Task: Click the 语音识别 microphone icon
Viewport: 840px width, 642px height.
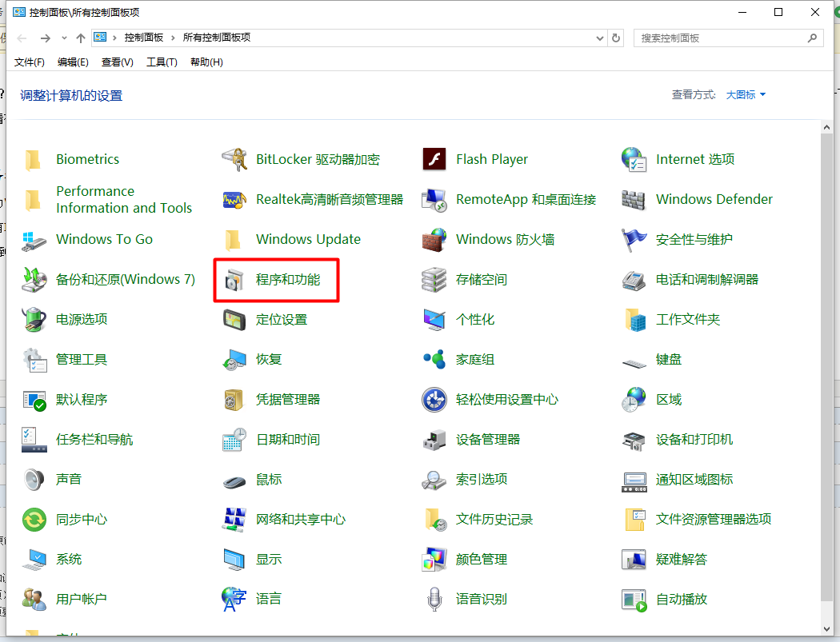Action: [x=434, y=600]
